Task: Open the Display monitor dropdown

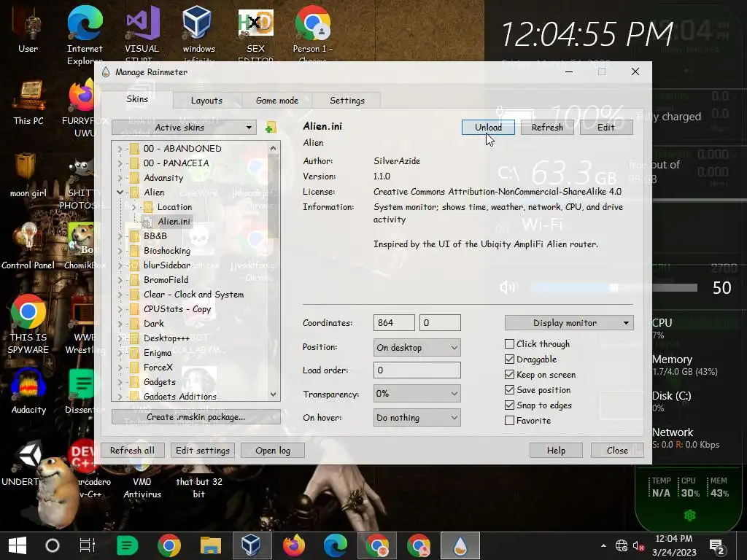Action: tap(569, 323)
